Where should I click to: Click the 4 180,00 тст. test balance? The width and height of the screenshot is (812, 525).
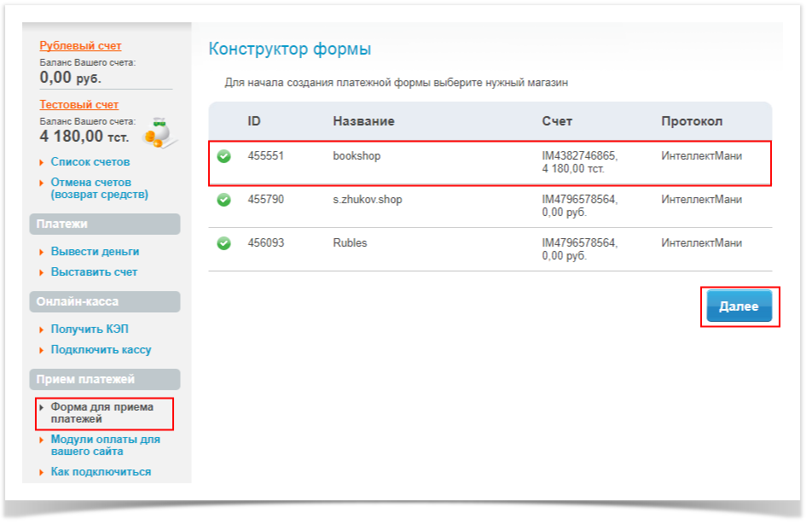(84, 137)
